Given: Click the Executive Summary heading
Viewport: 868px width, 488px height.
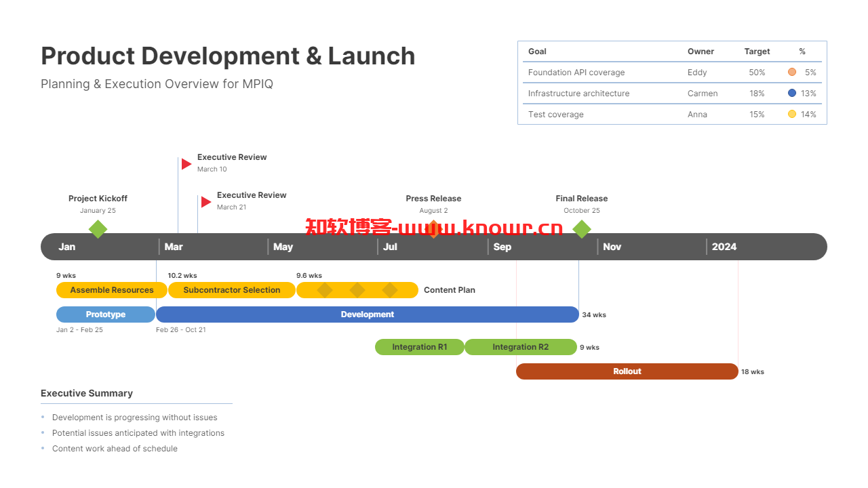Looking at the screenshot, I should click(87, 393).
